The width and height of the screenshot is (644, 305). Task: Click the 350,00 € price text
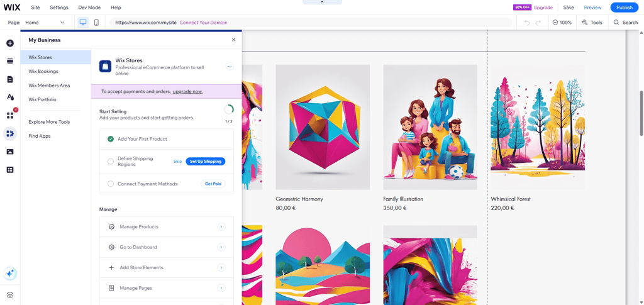coord(395,208)
